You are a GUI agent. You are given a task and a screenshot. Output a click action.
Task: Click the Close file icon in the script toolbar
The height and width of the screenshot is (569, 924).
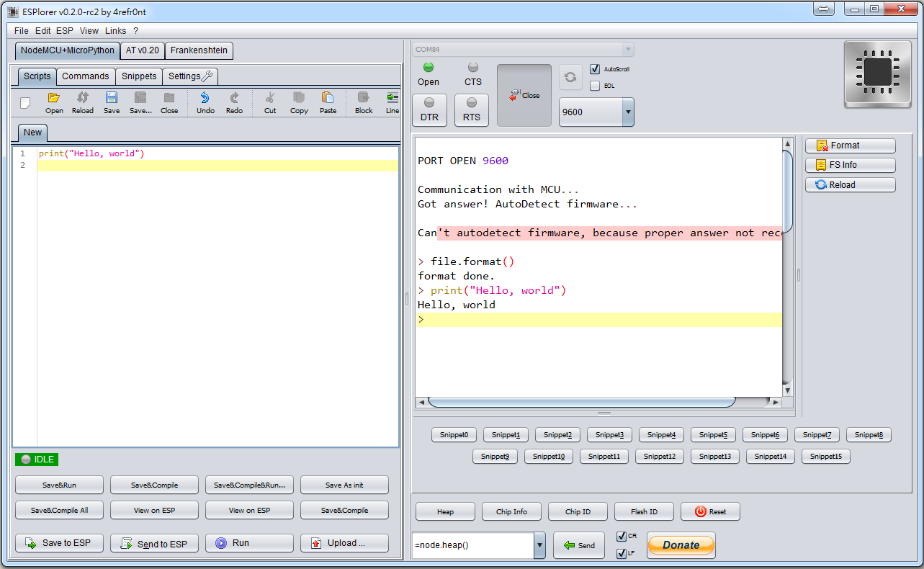click(x=169, y=102)
